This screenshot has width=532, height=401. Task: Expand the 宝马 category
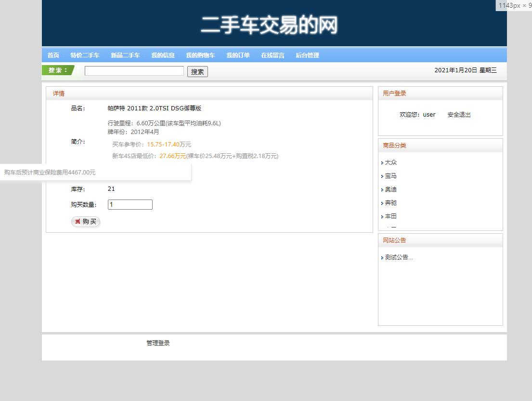coord(390,176)
